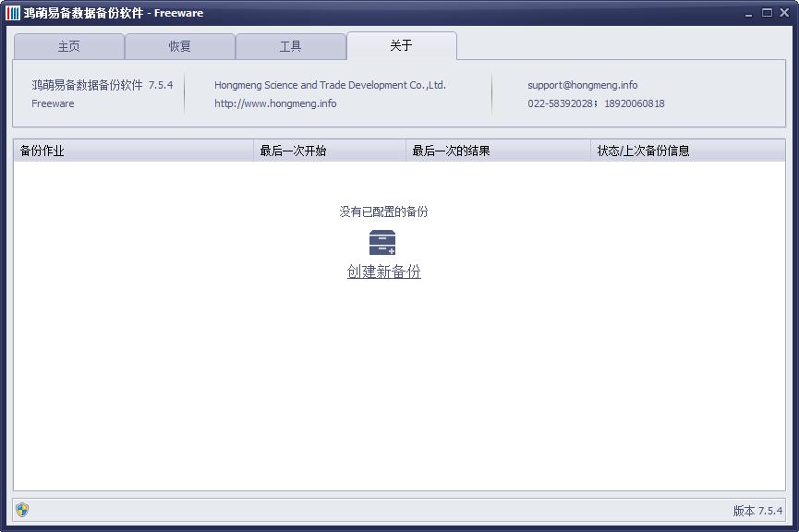This screenshot has width=799, height=532.
Task: Click the 关于 tab
Action: (401, 45)
